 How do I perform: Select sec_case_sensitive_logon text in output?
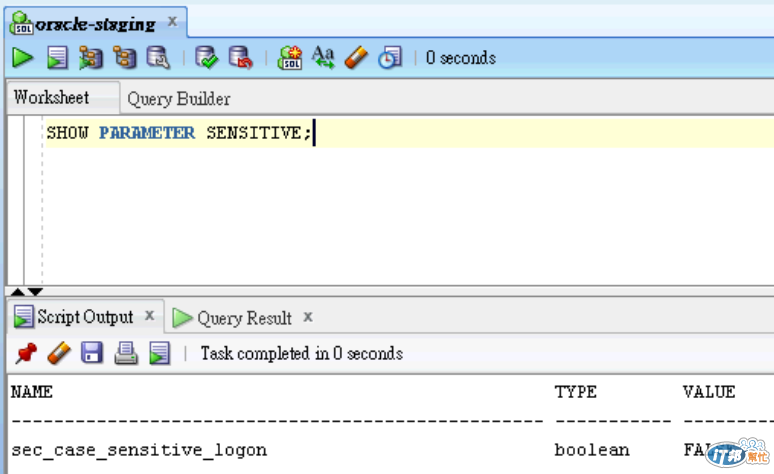(139, 450)
